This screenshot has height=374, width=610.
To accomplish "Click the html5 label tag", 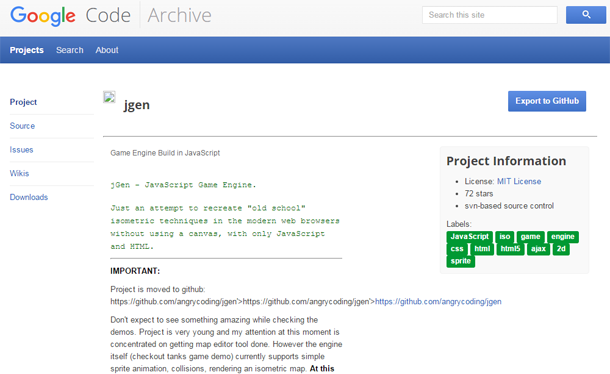I will 510,249.
